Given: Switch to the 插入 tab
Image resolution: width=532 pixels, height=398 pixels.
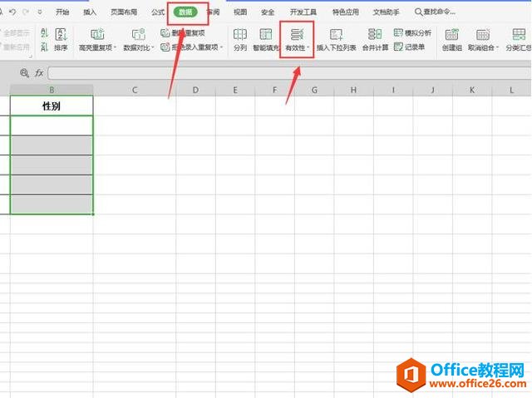Looking at the screenshot, I should pos(90,12).
